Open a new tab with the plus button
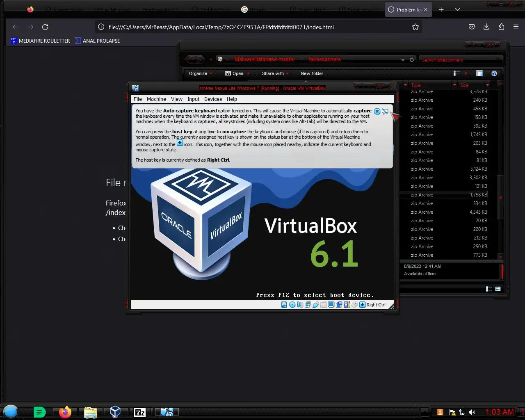 click(x=441, y=9)
